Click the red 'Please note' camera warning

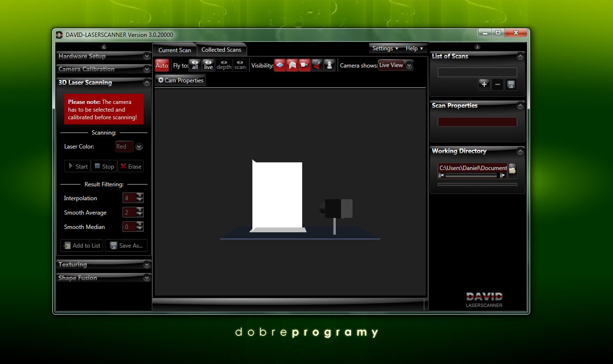coord(104,109)
